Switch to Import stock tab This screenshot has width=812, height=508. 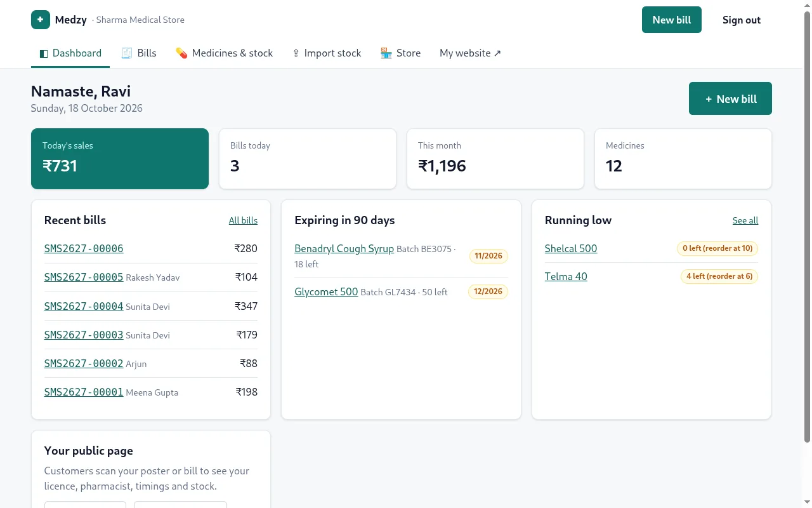[327, 53]
